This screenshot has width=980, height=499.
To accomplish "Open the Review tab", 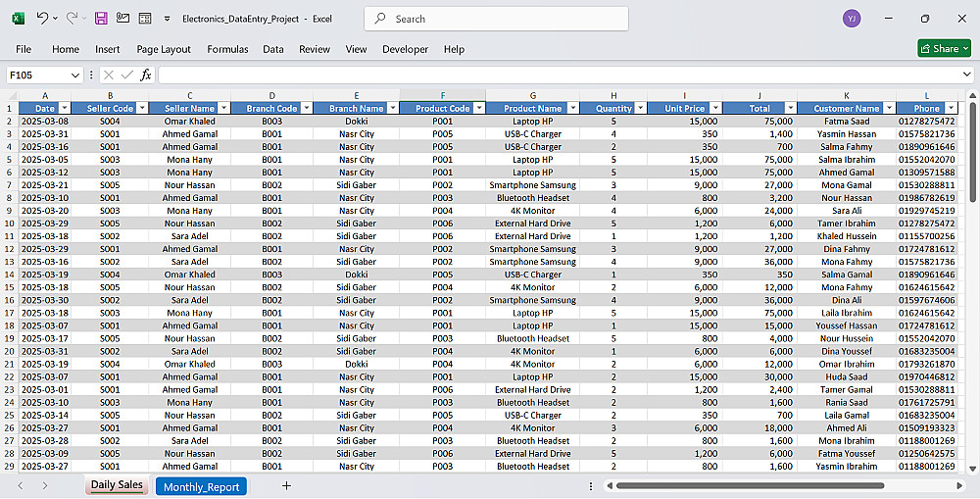I will coord(315,49).
